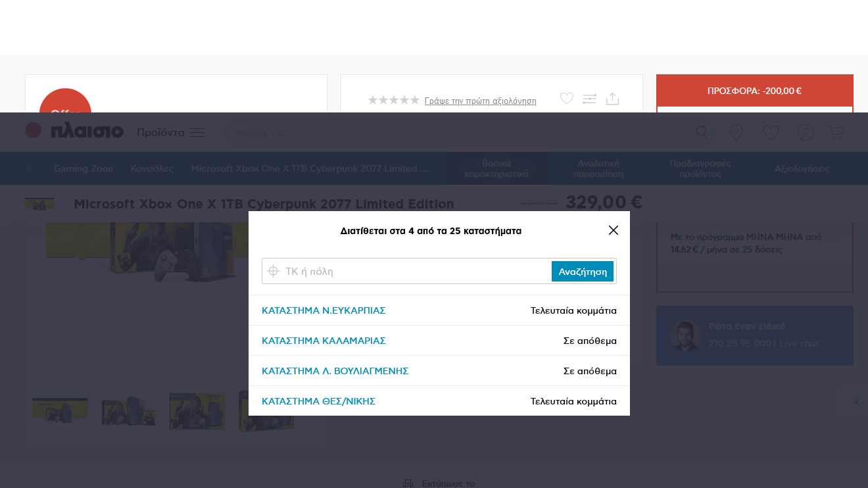Viewport: 868px width, 488px height.
Task: Click 'Τελευταία κομμάτια' status for Ν.ΕΥΚΑΡΠΙΑΣ
Action: click(573, 310)
